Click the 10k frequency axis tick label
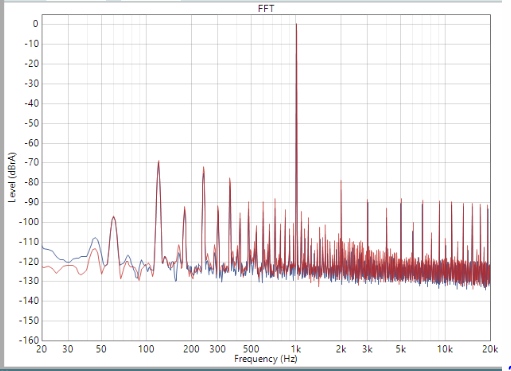Viewport: 511px width, 371px height. (445, 349)
